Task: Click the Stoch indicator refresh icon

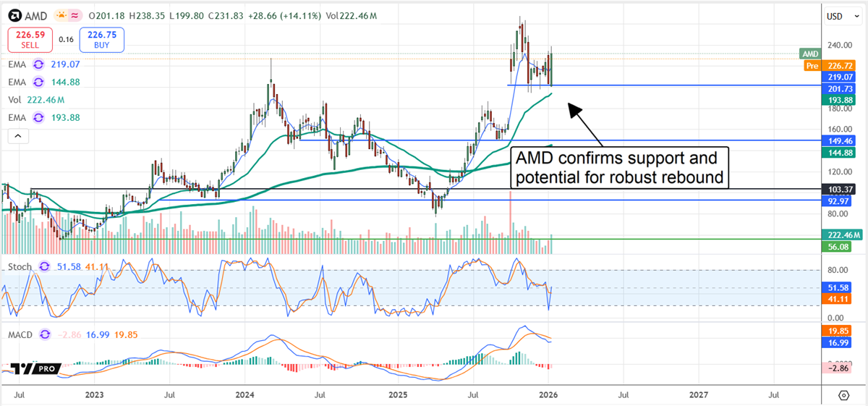Action: click(45, 267)
